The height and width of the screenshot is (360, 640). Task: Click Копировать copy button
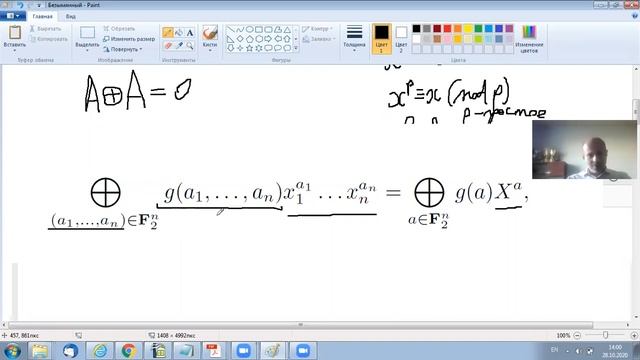point(48,39)
